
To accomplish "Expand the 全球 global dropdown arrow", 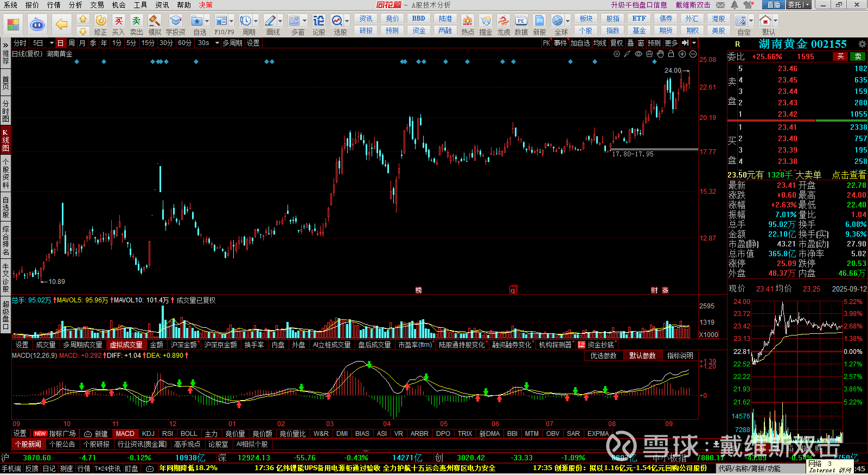I will tap(567, 21).
